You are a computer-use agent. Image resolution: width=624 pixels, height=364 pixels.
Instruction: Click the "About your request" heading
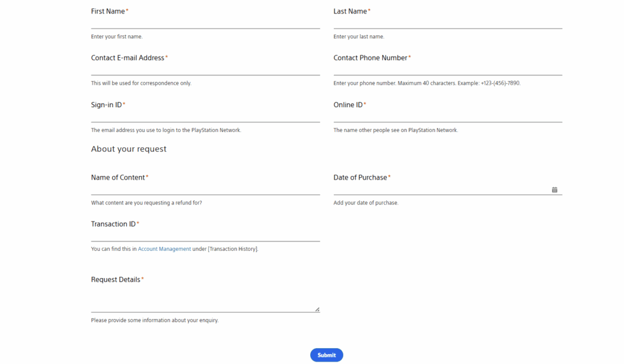pos(129,149)
